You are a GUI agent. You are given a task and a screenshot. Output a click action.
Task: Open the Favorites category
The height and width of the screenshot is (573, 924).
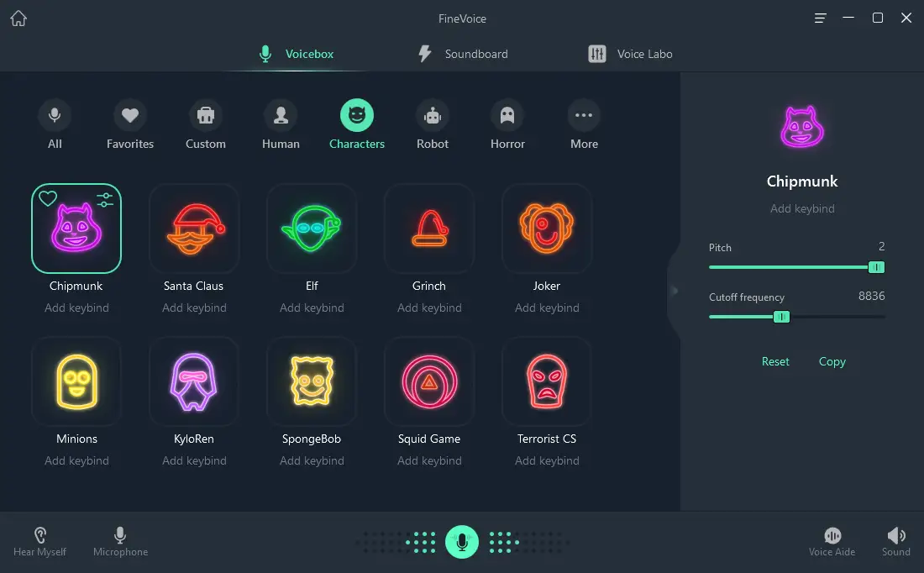[x=130, y=125]
